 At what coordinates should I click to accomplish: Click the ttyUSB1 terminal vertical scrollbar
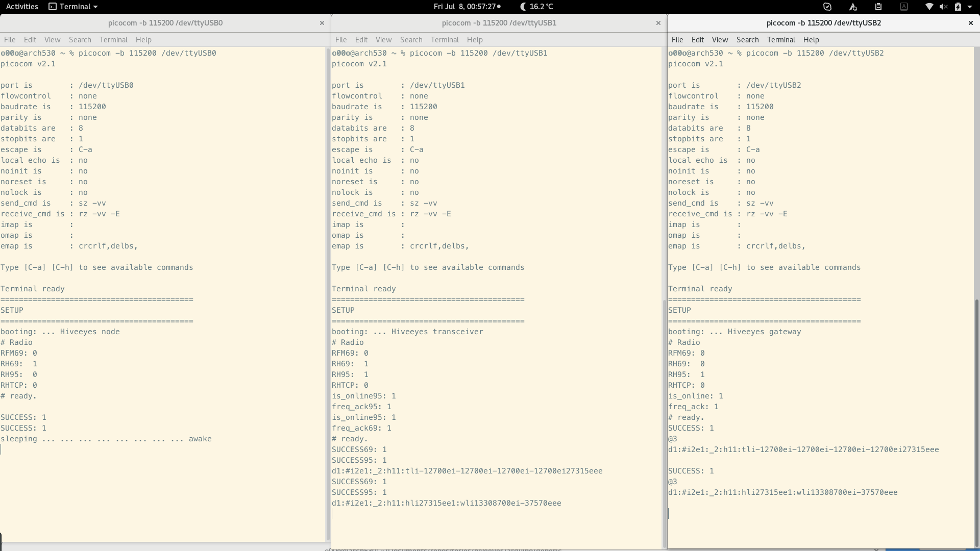(x=664, y=423)
